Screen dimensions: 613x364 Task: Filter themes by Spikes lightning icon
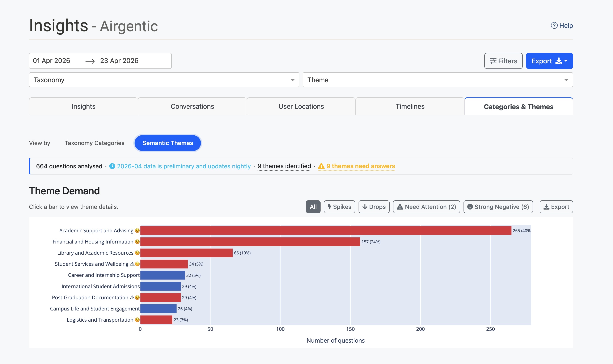[x=329, y=207]
